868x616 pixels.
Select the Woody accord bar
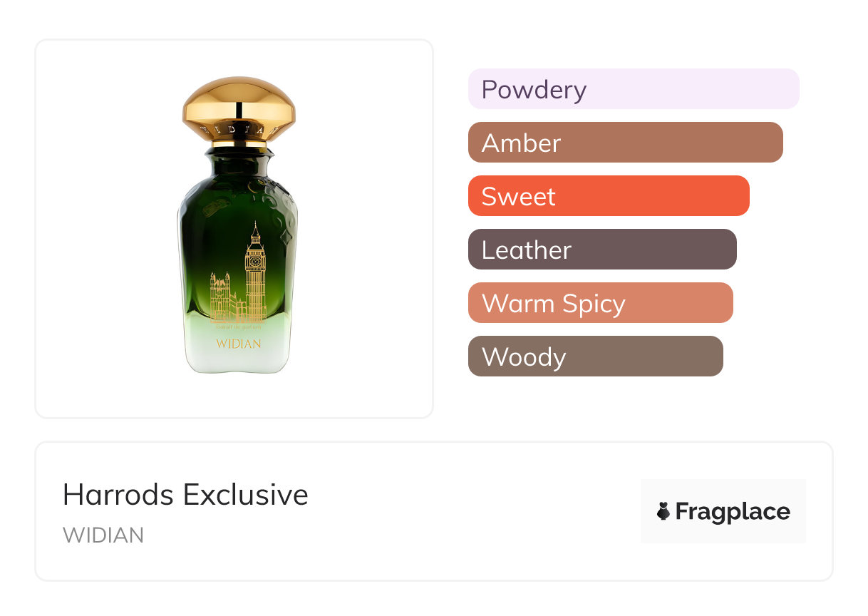(x=595, y=356)
